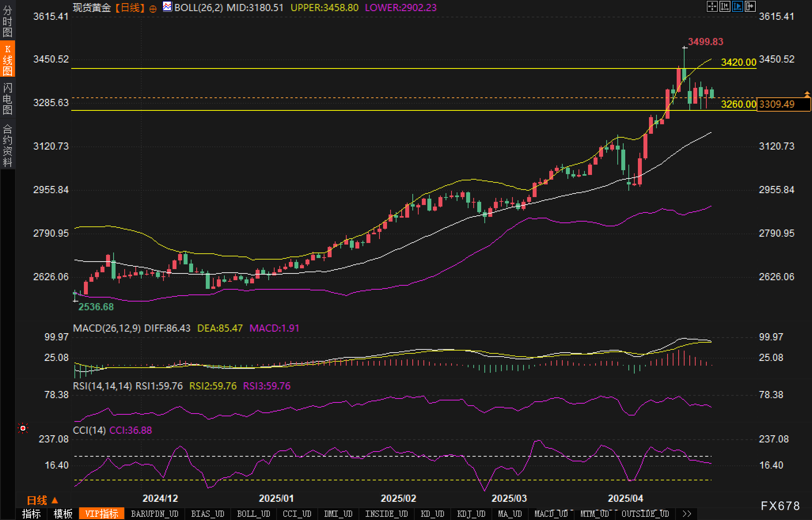
Task: Apply the BOLL_UD indicator
Action: (253, 514)
